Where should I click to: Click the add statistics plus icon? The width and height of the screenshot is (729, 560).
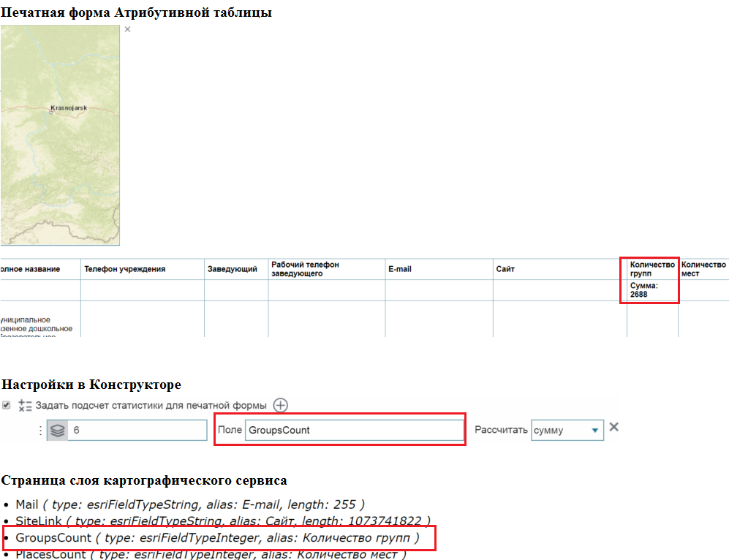click(281, 405)
